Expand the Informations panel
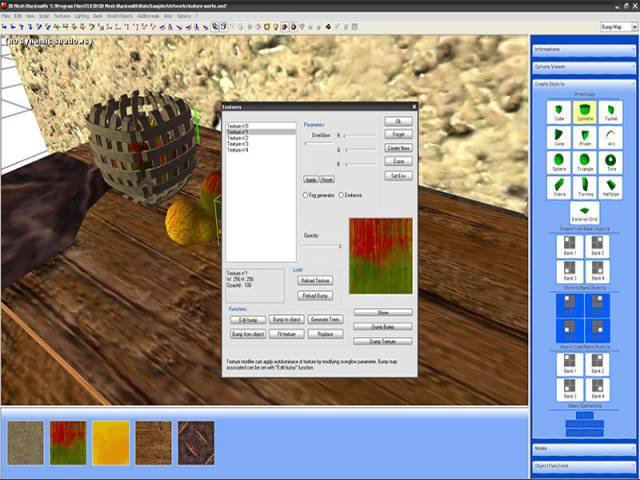640x480 pixels. [585, 49]
